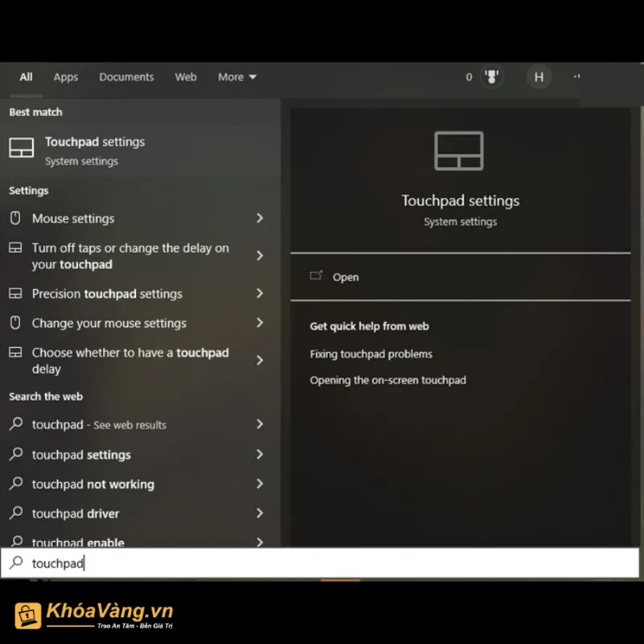Screen dimensions: 644x644
Task: Click the icon beside Precision touchpad settings
Action: pyautogui.click(x=15, y=294)
